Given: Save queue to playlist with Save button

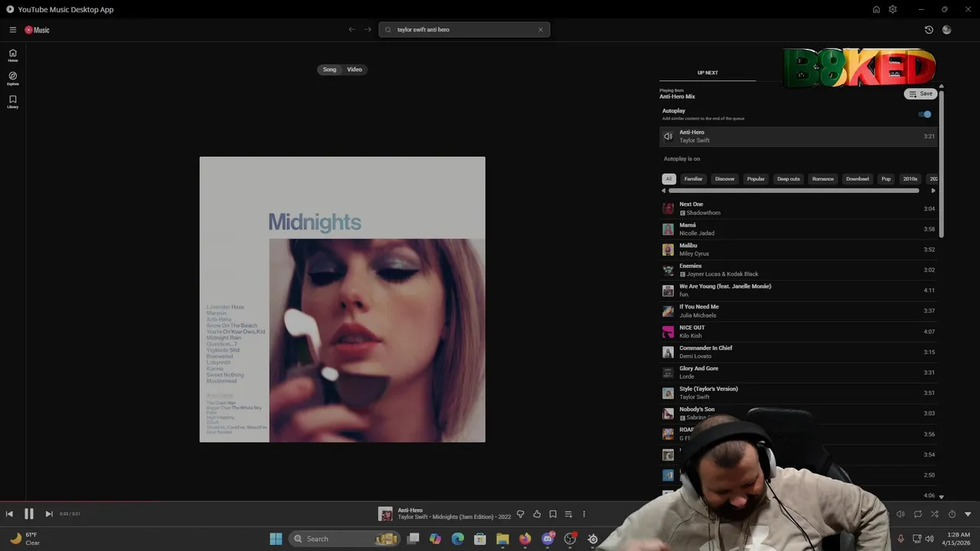Looking at the screenshot, I should coord(921,93).
